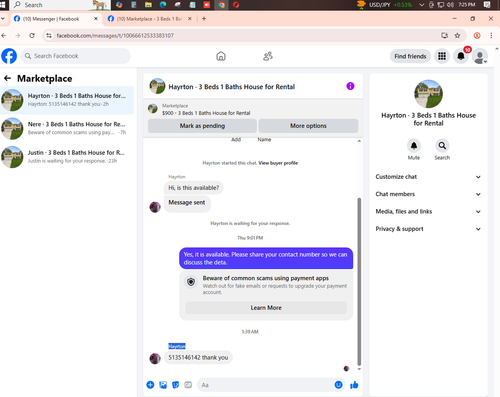Click the chat header listing title
Screen dimensions: 500x397
pyautogui.click(x=232, y=87)
